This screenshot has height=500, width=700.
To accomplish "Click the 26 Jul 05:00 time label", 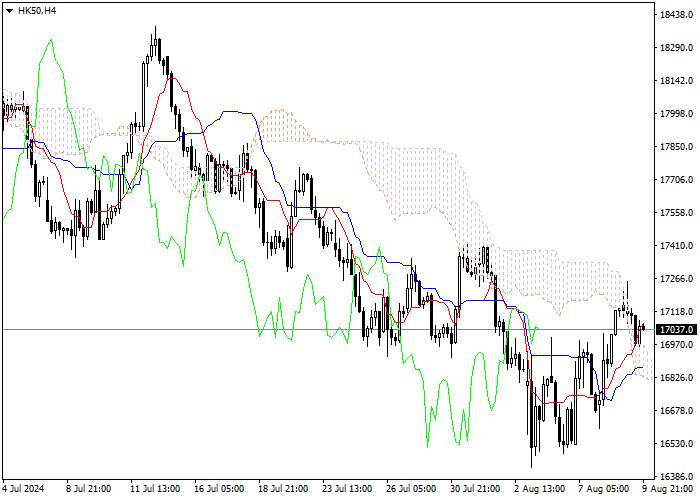I will click(411, 489).
